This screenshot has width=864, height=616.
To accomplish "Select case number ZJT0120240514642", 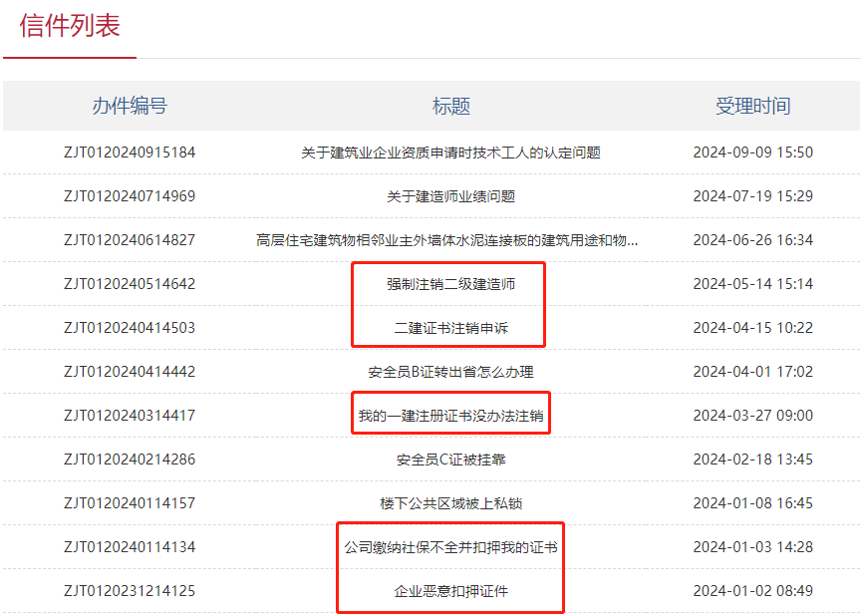I will [x=130, y=284].
